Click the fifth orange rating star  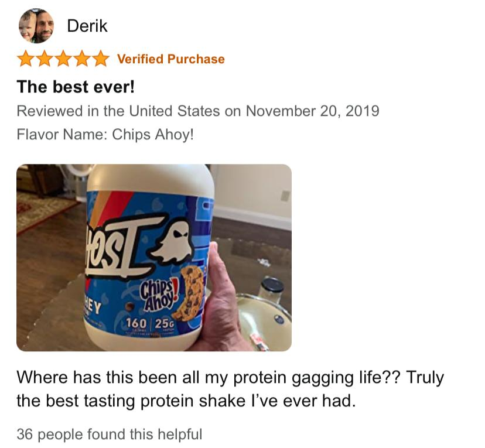(x=100, y=59)
